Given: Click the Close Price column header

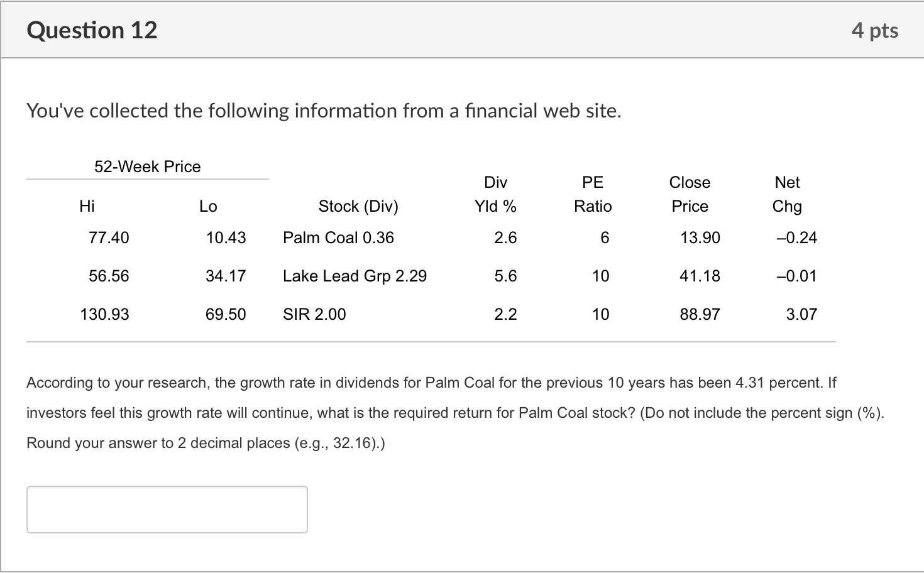Looking at the screenshot, I should point(690,194).
